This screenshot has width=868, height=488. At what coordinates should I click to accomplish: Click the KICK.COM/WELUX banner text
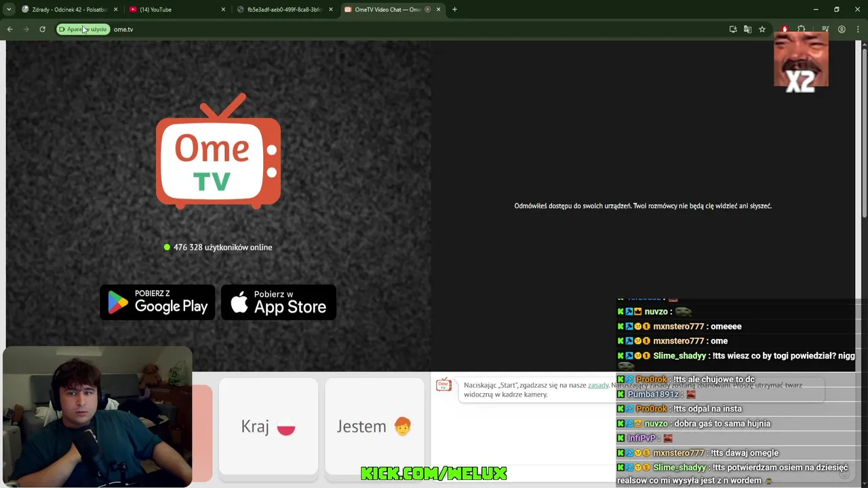(434, 474)
